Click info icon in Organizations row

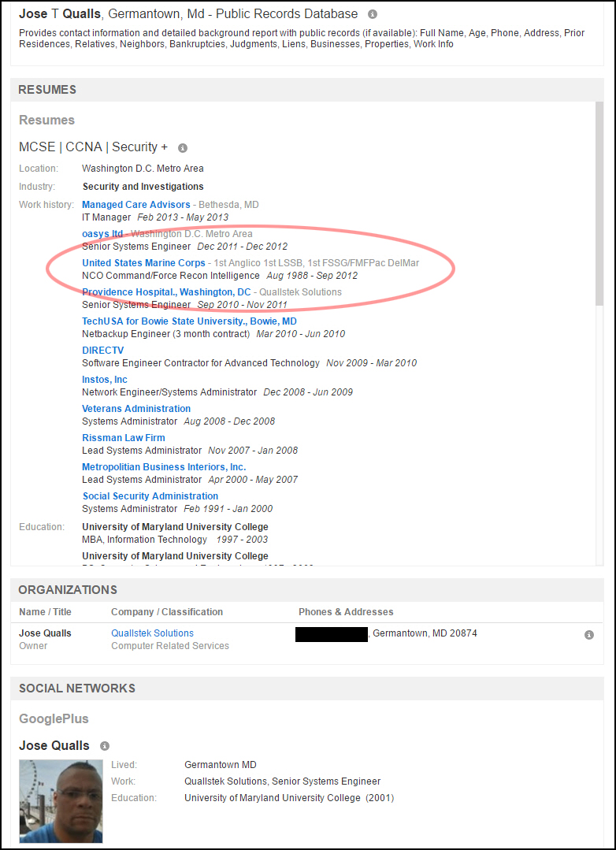click(588, 635)
